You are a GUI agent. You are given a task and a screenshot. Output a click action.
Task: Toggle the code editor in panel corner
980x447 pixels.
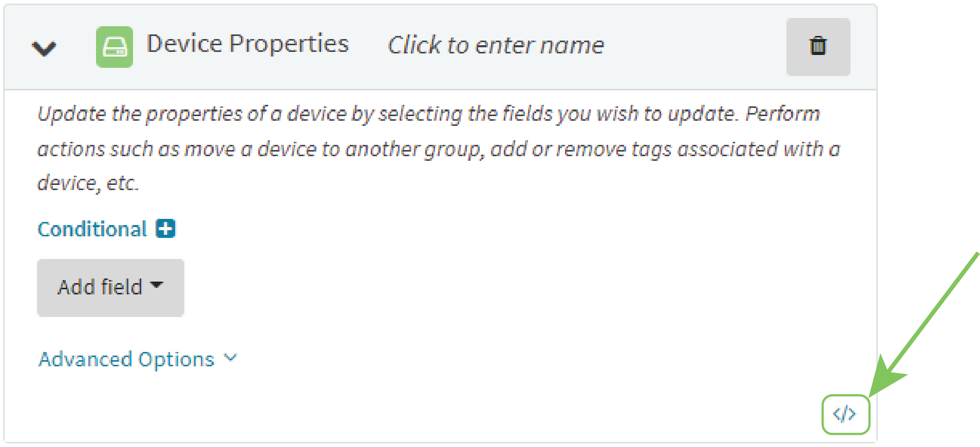[x=844, y=414]
